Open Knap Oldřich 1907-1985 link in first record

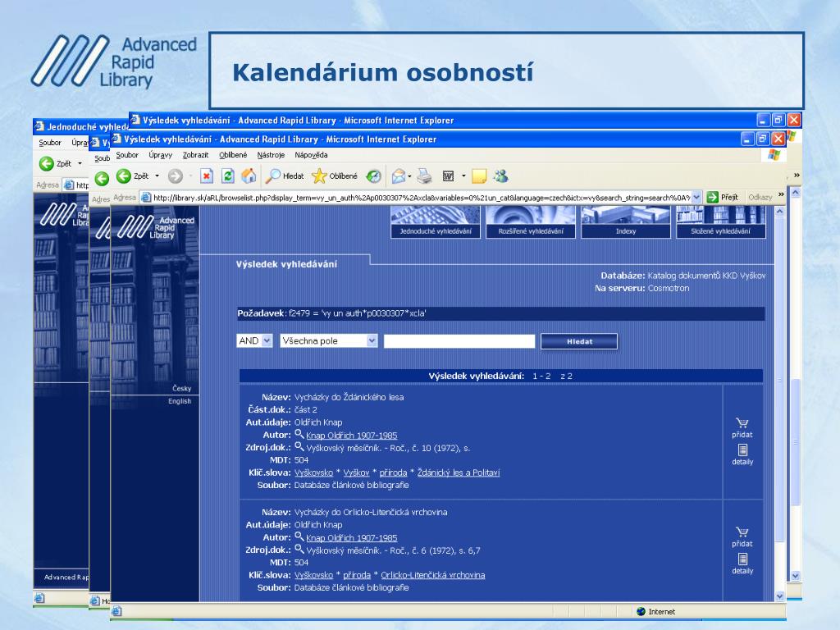coord(351,436)
